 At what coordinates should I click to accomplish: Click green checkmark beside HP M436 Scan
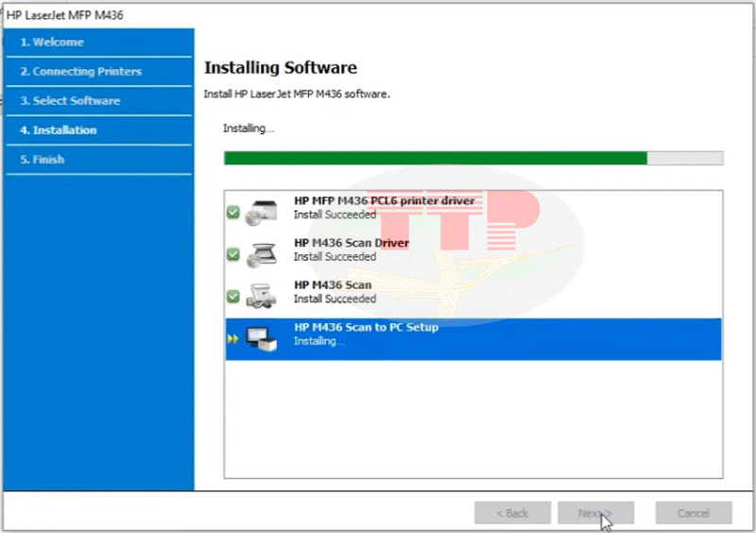pos(233,296)
